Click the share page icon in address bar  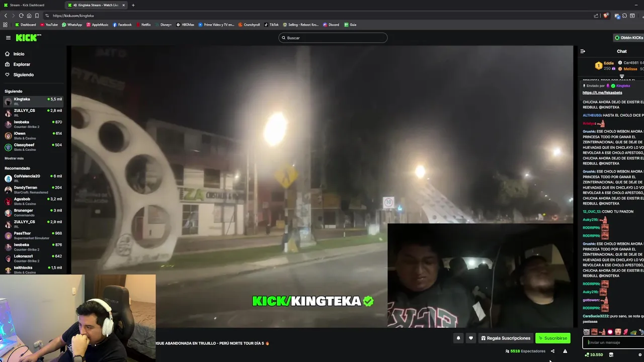pos(596,16)
